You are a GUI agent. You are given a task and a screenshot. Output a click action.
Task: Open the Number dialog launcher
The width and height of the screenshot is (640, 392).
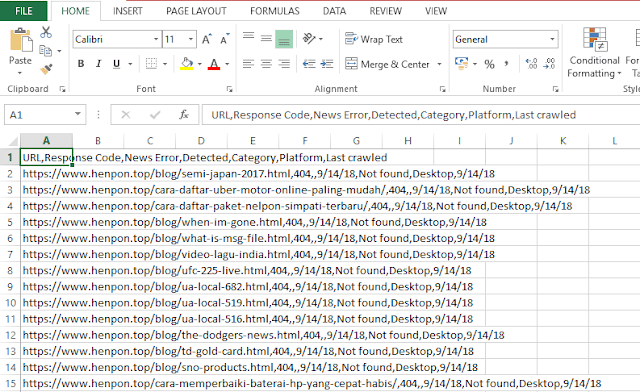pyautogui.click(x=556, y=89)
